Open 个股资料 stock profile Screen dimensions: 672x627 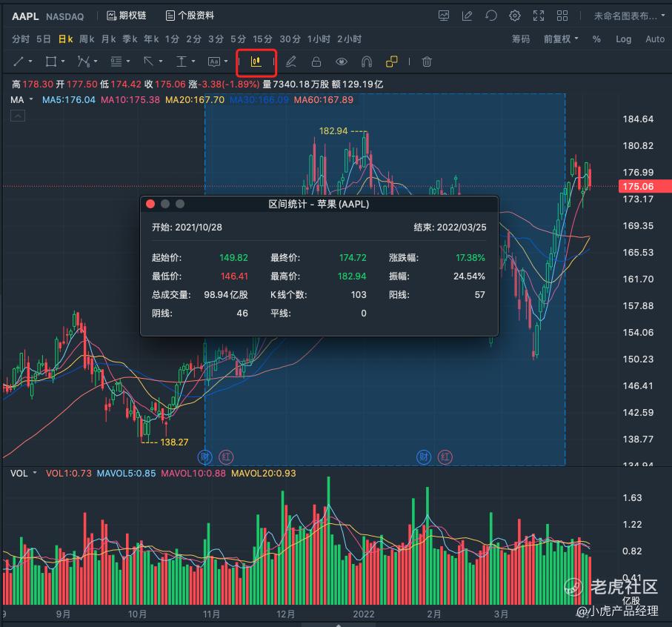point(190,16)
